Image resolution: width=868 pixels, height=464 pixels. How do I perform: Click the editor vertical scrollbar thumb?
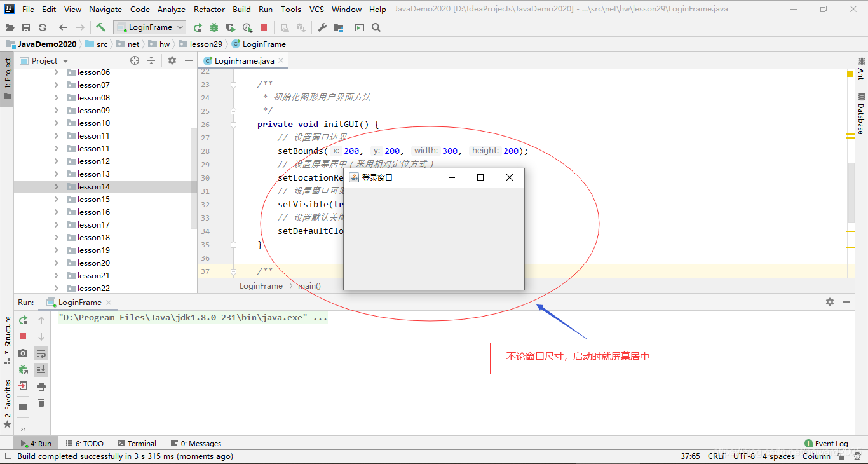click(x=851, y=193)
